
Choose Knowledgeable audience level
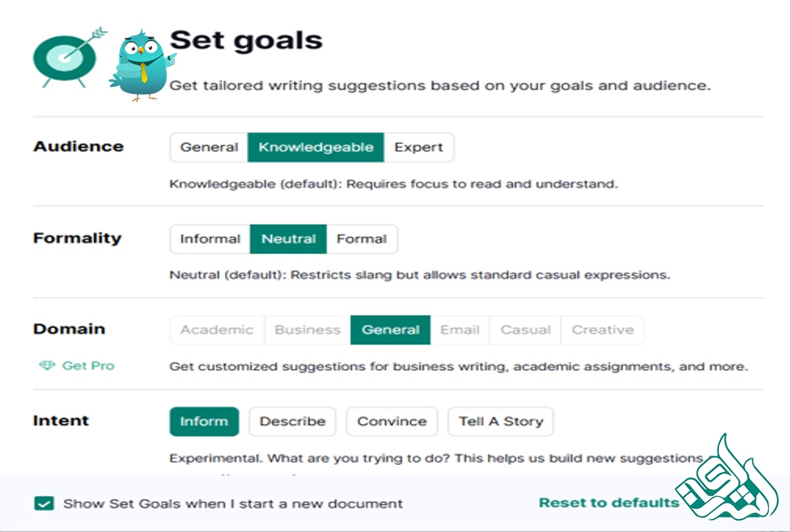[x=315, y=147]
